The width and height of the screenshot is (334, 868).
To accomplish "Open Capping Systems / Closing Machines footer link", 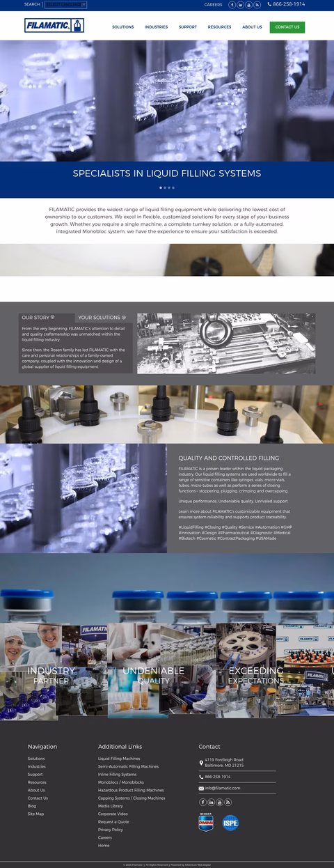I will point(132,798).
